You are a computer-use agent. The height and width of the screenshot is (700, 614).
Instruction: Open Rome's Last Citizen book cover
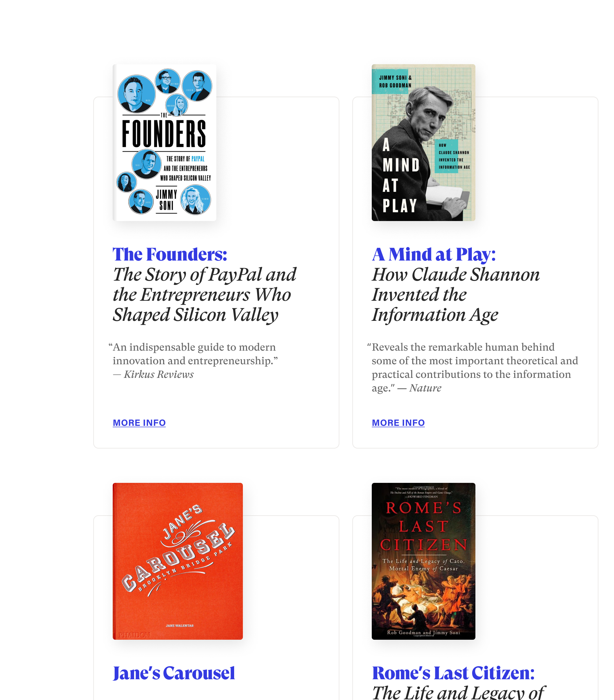(423, 561)
